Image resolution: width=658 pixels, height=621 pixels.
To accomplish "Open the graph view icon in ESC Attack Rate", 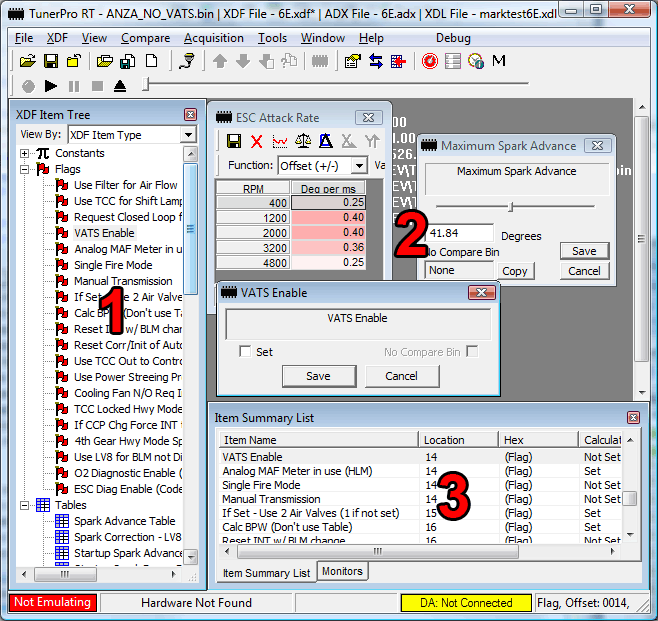I will click(x=279, y=141).
